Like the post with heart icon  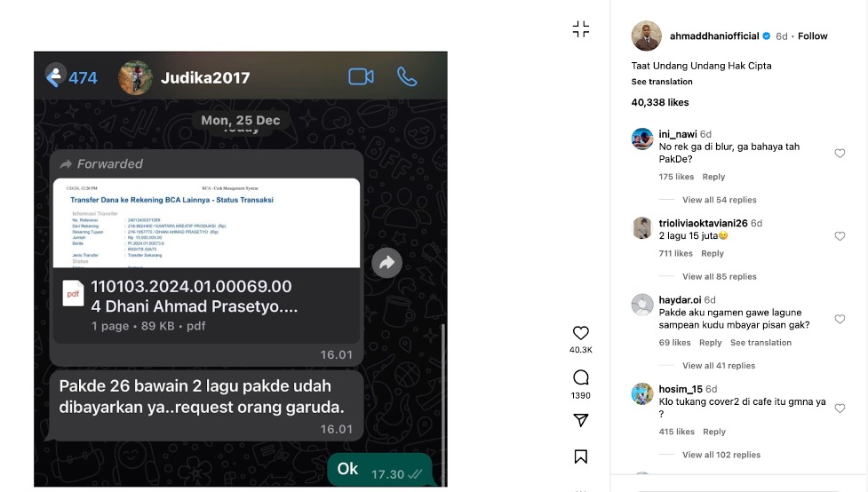coord(581,333)
